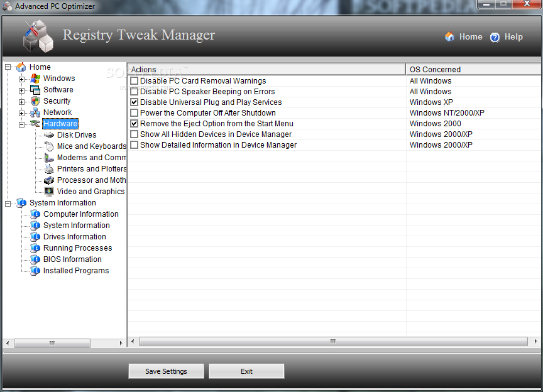Image resolution: width=543 pixels, height=392 pixels.
Task: Click the child System Information info icon
Action: pyautogui.click(x=35, y=226)
